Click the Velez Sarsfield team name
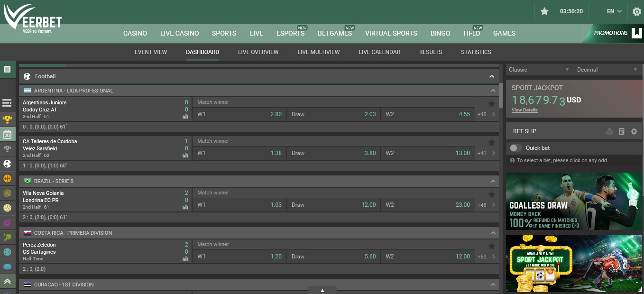This screenshot has height=294, width=644. 40,148
